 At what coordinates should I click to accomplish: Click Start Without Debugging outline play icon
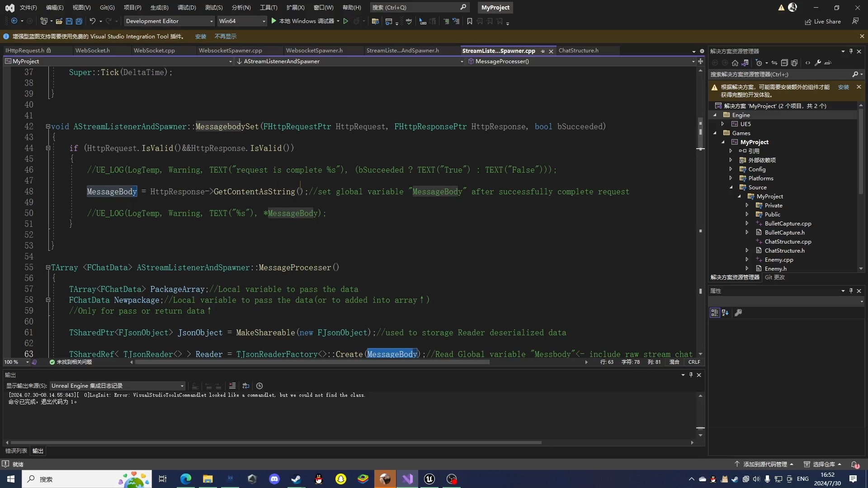click(346, 21)
